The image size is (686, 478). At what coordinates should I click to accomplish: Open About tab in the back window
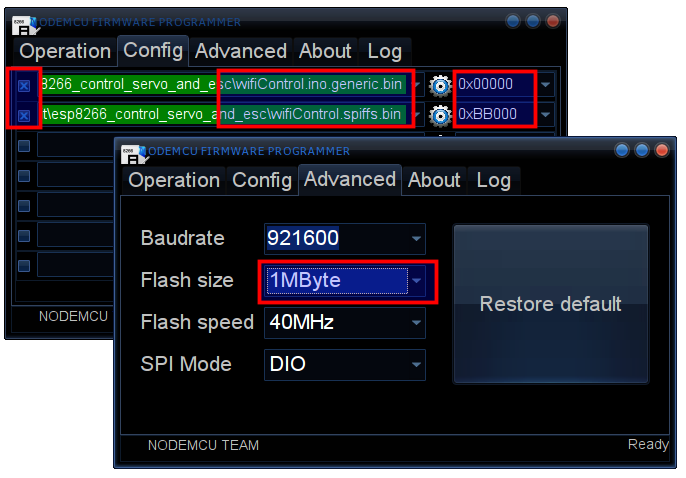325,51
